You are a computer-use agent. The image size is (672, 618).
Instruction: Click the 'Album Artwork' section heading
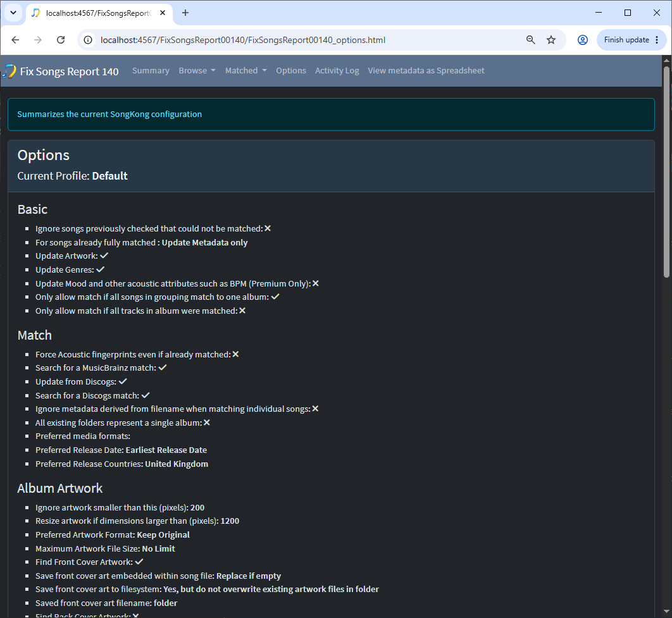tap(60, 489)
